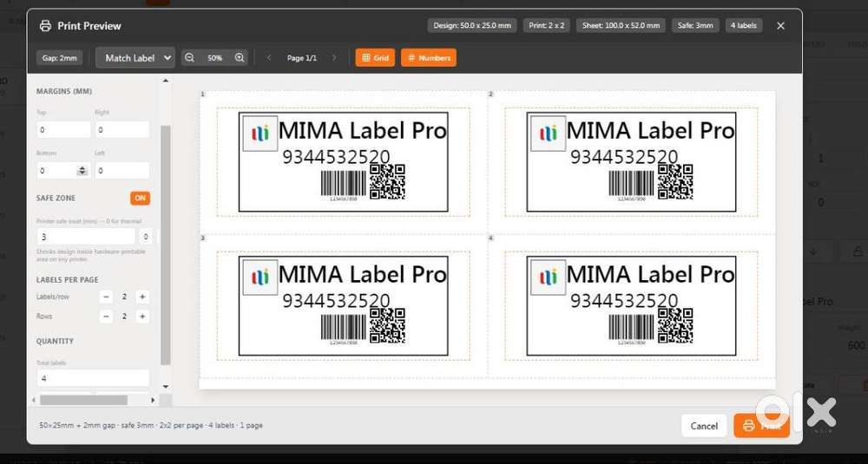Click the MARGINS (MM) section heading
Viewport: 868px width, 464px height.
click(x=64, y=91)
